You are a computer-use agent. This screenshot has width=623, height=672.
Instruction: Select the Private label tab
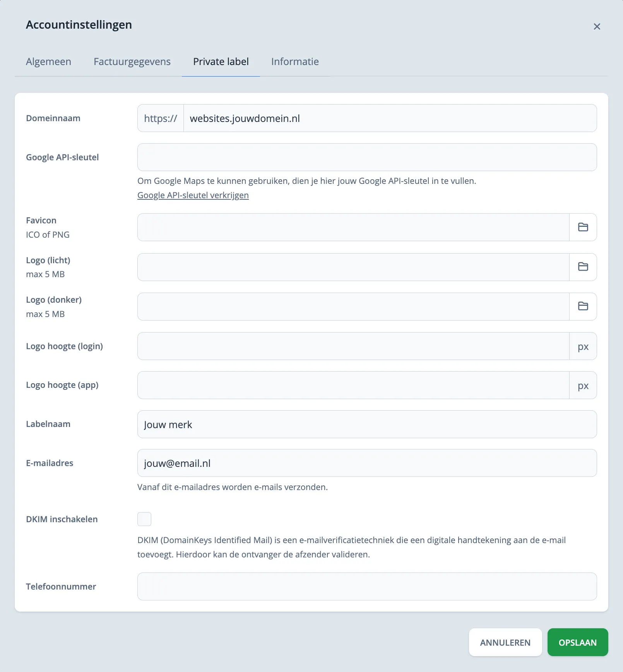pos(221,62)
